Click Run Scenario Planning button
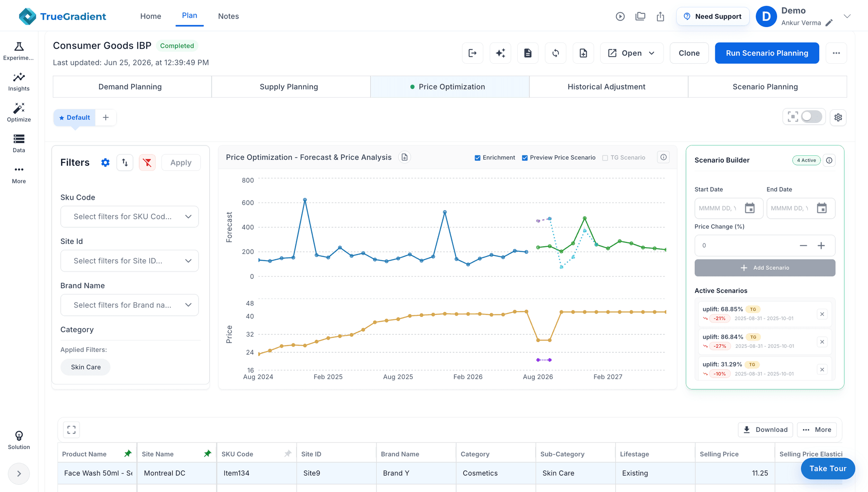Viewport: 868px width, 492px height. [767, 53]
